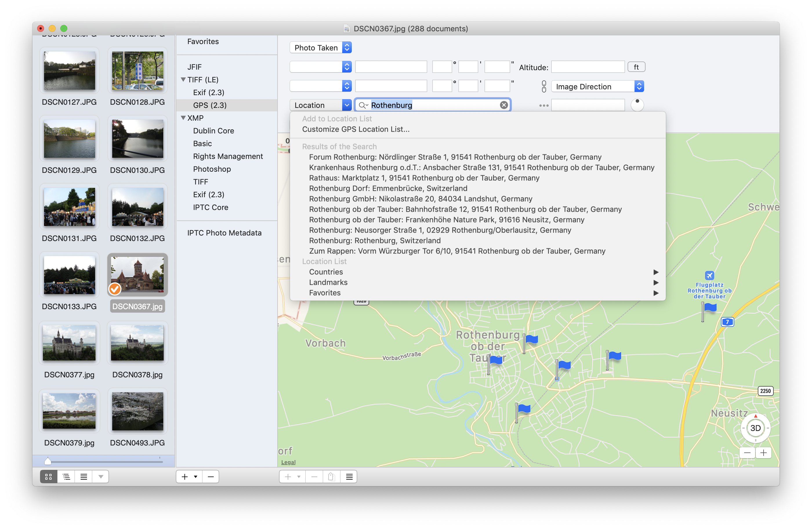
Task: Switch to outline list view mode
Action: [x=66, y=477]
